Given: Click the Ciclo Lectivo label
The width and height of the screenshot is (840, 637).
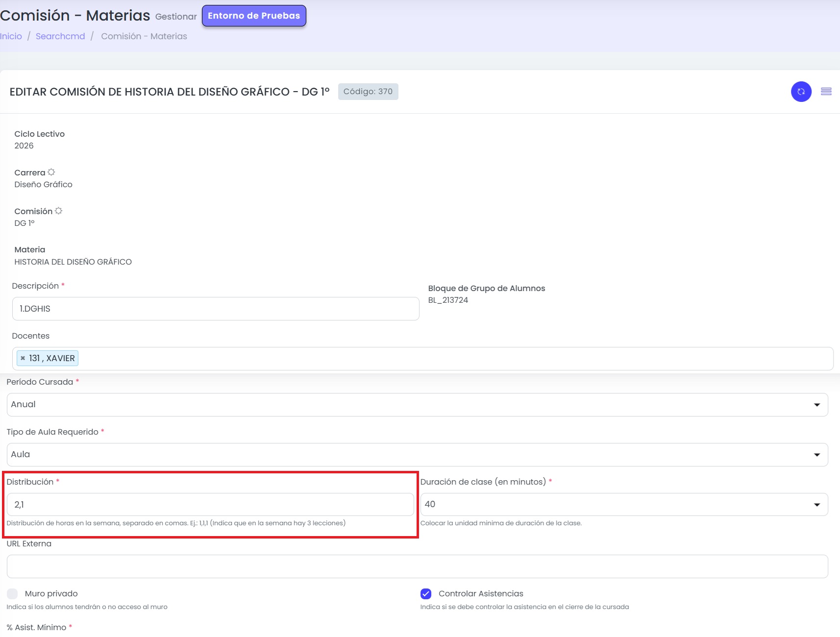Looking at the screenshot, I should [x=39, y=134].
